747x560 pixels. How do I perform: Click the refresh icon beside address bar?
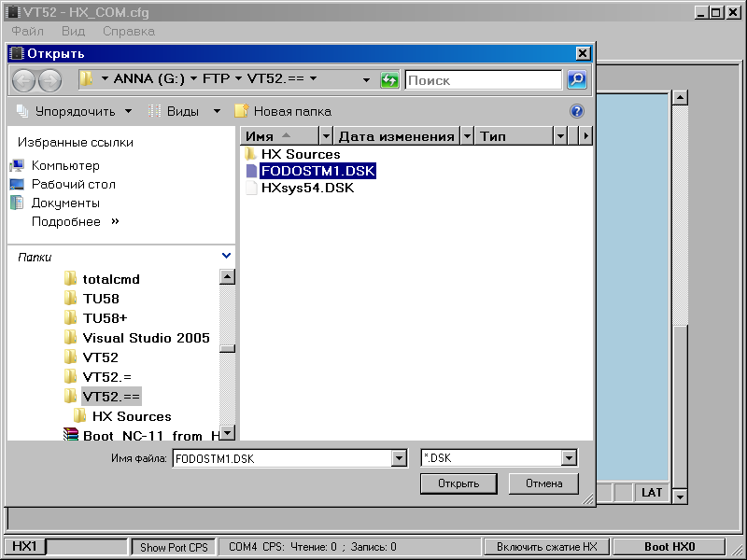(389, 80)
